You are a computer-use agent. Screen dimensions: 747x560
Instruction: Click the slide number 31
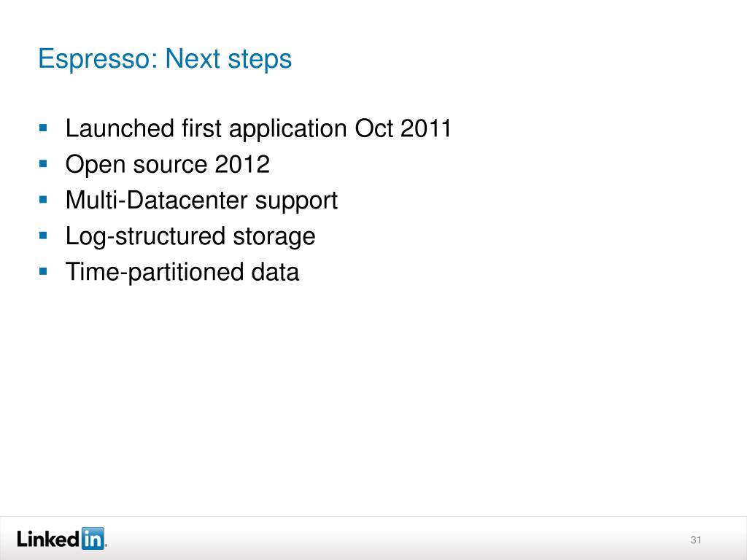tap(695, 540)
